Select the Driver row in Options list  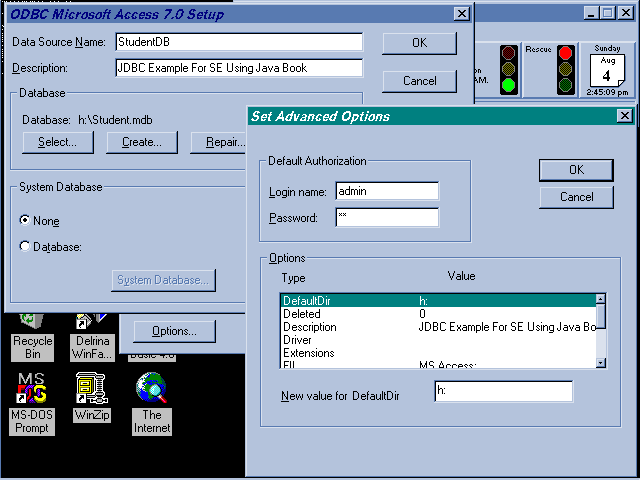tap(438, 340)
